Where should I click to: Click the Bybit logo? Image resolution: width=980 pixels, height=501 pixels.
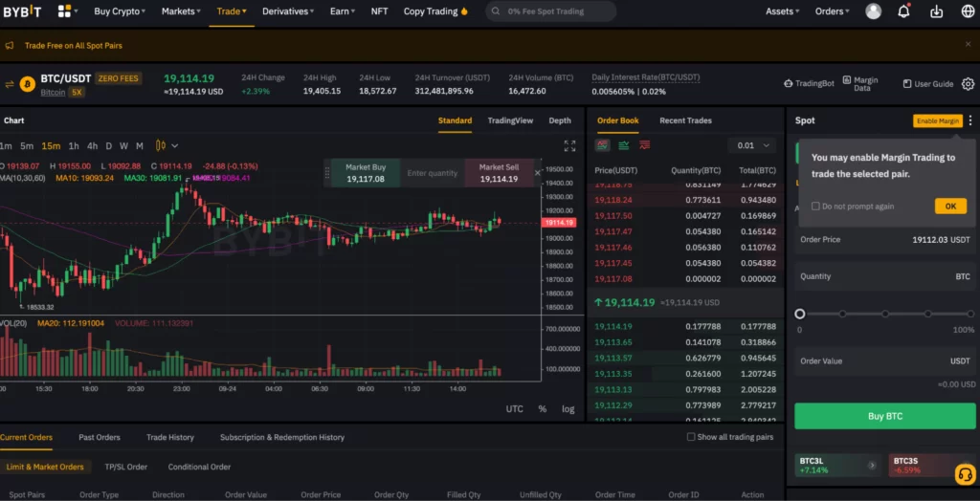pos(23,11)
